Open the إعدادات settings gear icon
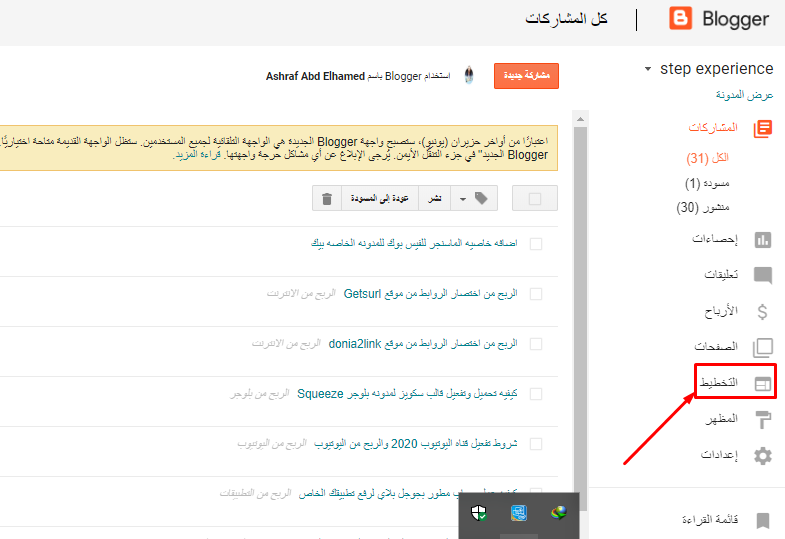The image size is (785, 539). (762, 456)
